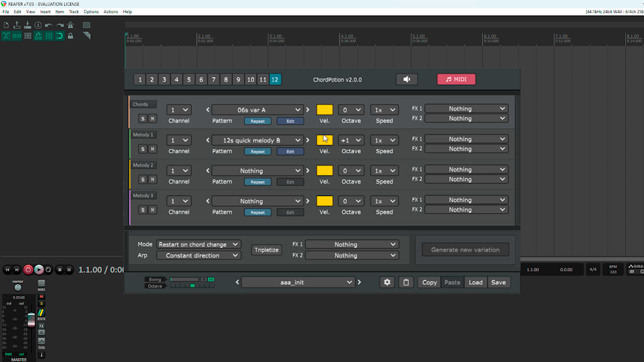The height and width of the screenshot is (362, 644).
Task: Click the transport Stop button
Action: [x=60, y=270]
